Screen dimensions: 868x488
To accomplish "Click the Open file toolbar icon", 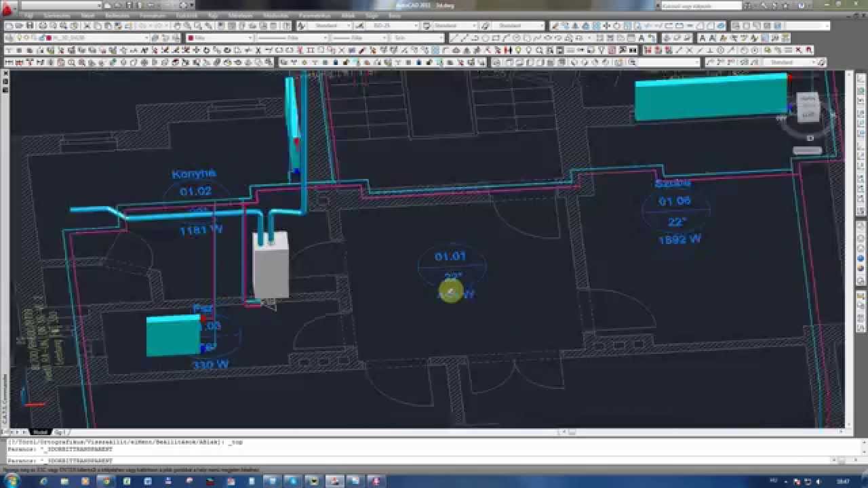I will (19, 25).
